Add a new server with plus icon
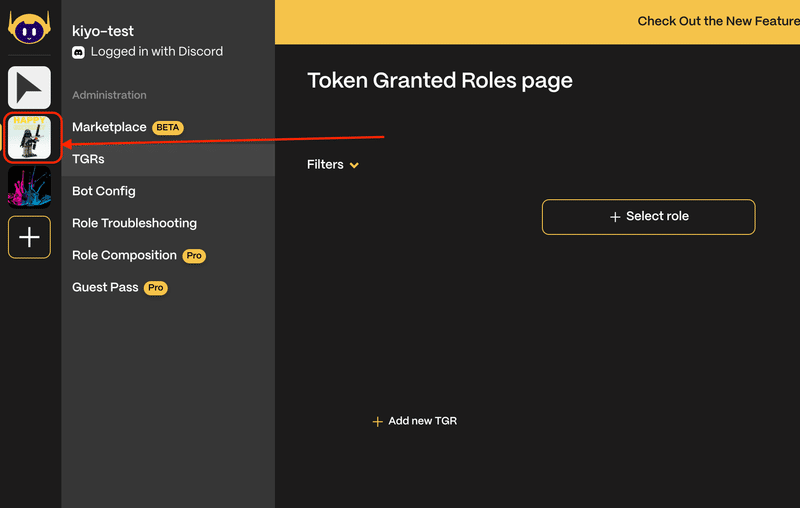800x508 pixels. point(29,237)
